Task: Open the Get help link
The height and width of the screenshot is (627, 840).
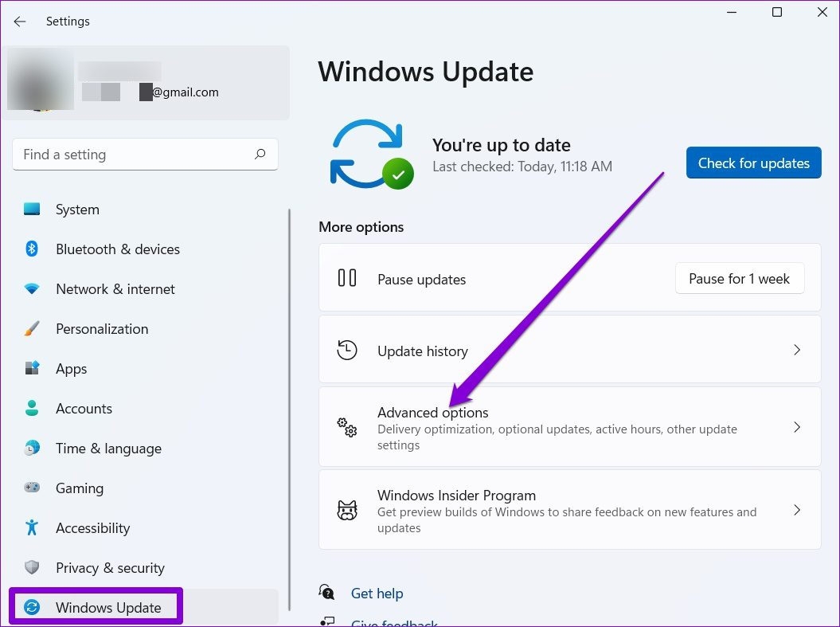Action: [x=377, y=594]
